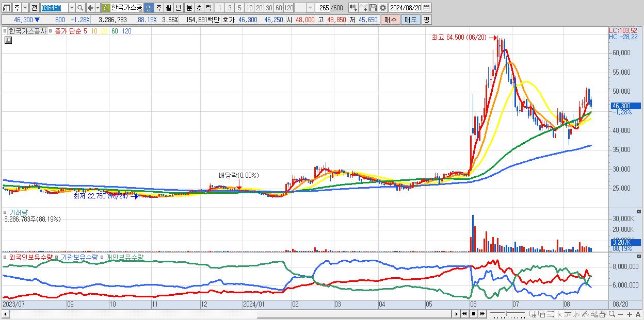Open chart settings gear icon
Screen dimensions: 644x320
click(383, 8)
